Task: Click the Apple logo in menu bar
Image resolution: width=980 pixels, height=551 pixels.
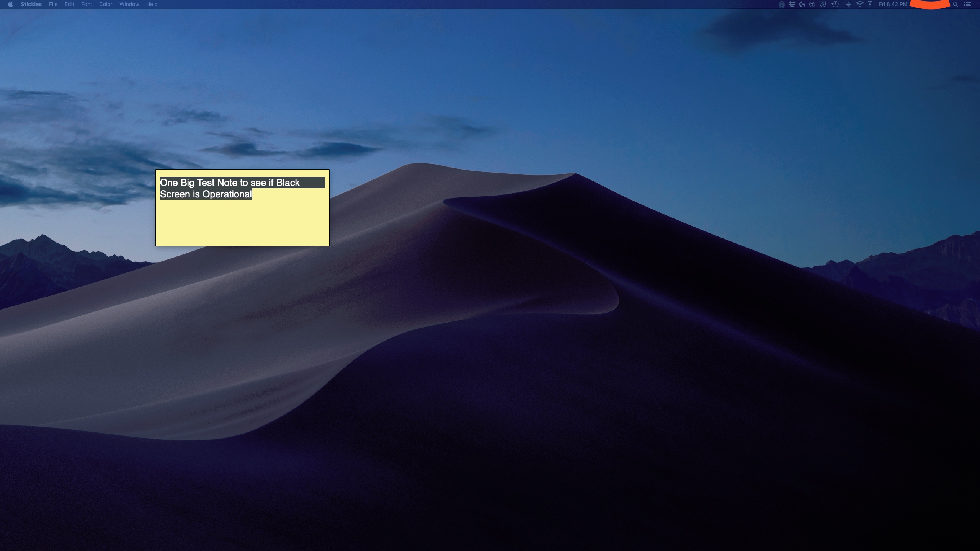Action: coord(11,5)
